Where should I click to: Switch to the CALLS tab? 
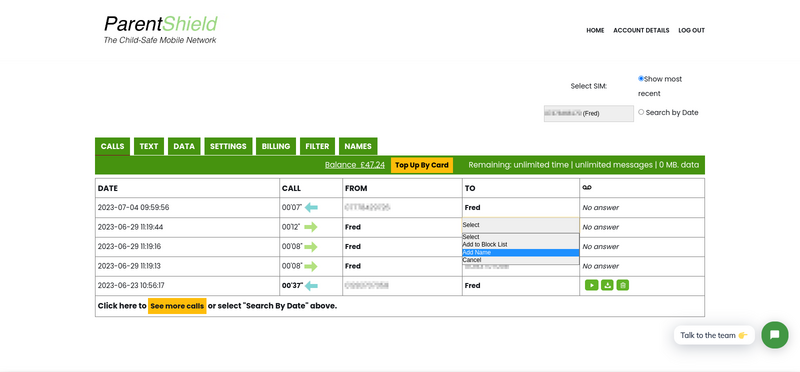tap(112, 146)
